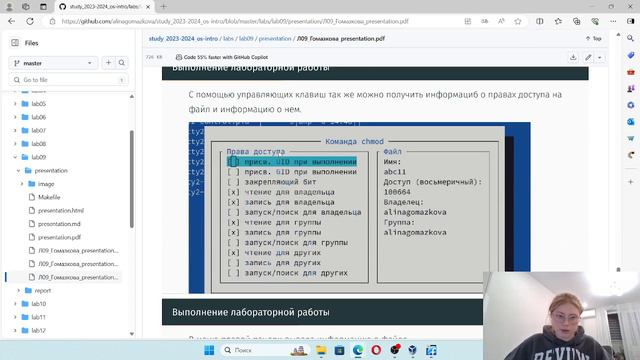Expand the lab07 folder
The image size is (640, 360).
(15, 130)
